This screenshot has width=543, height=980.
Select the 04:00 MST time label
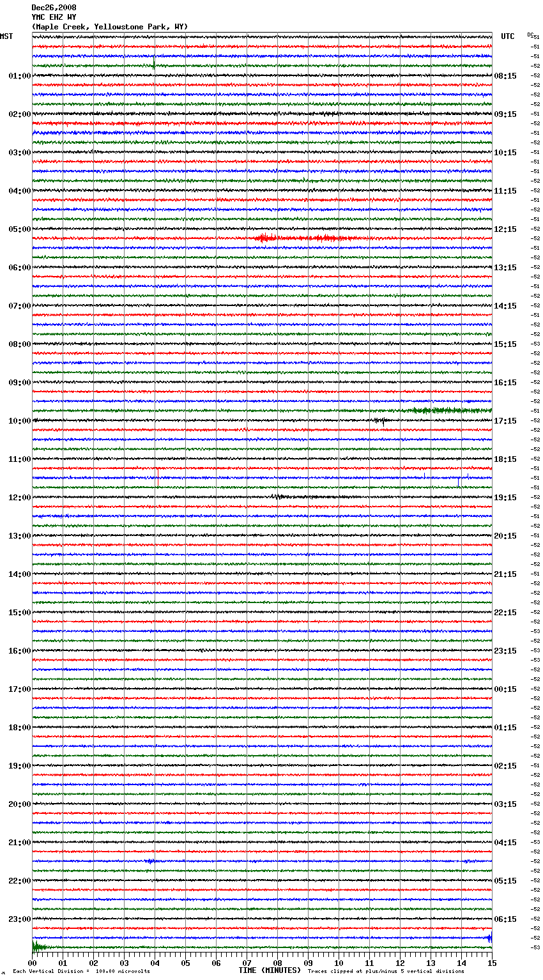point(19,191)
